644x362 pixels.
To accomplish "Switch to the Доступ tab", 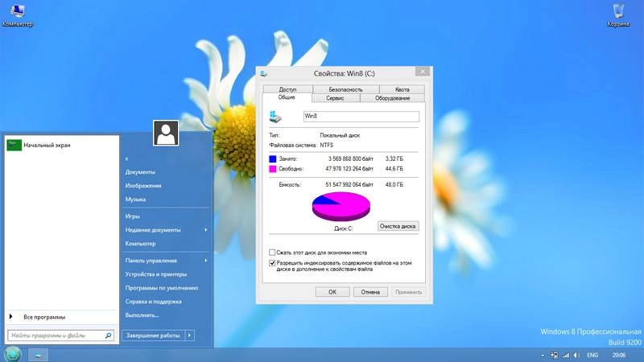I will coord(287,89).
